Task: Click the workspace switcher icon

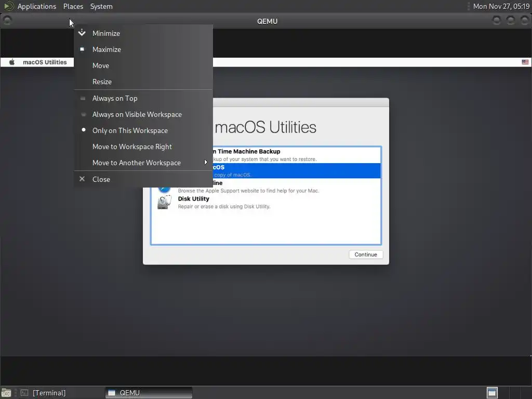Action: pyautogui.click(x=492, y=393)
